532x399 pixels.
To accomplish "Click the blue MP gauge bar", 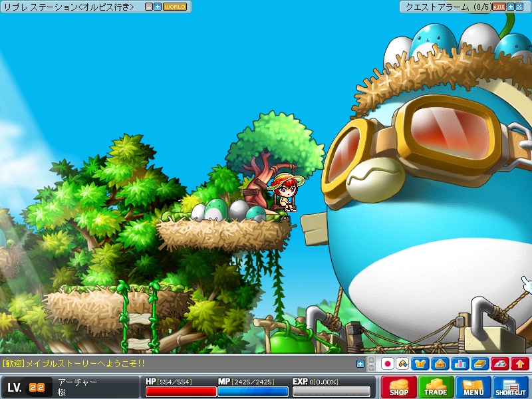I will point(253,392).
